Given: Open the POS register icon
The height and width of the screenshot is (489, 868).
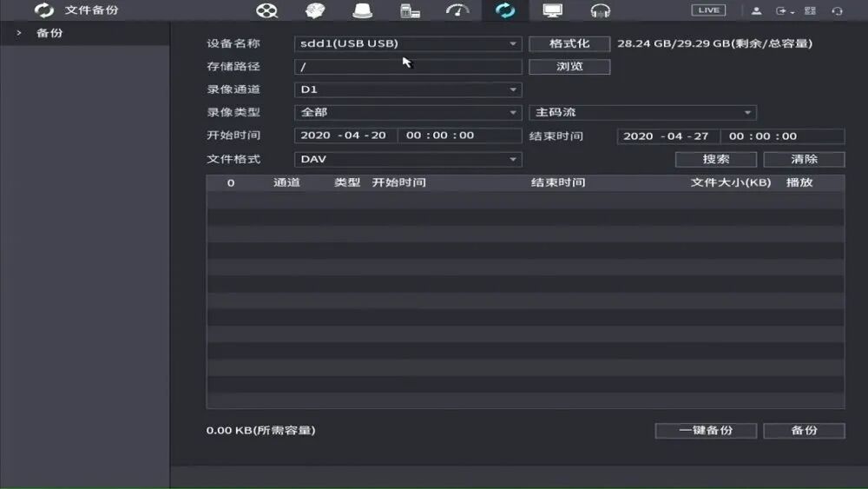Looking at the screenshot, I should point(411,10).
